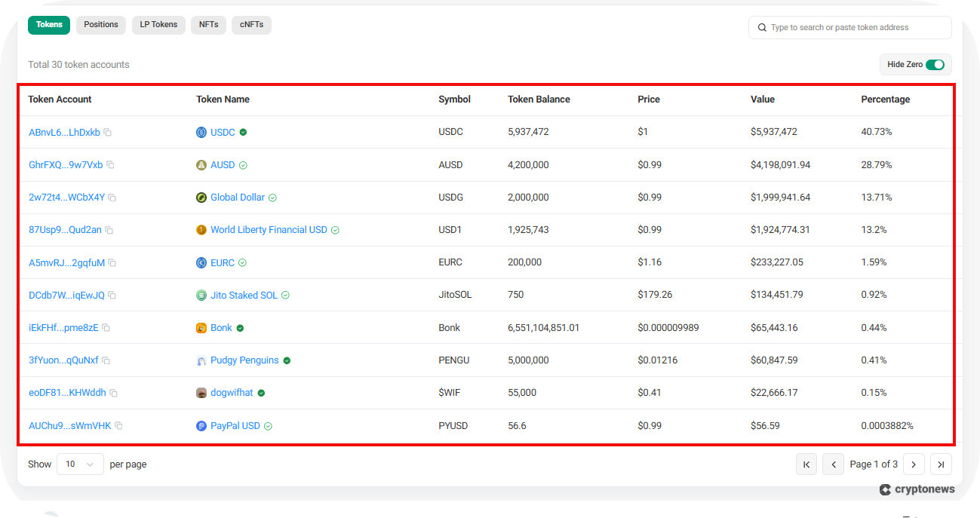Click the verified badge next to AUSD

pyautogui.click(x=244, y=164)
